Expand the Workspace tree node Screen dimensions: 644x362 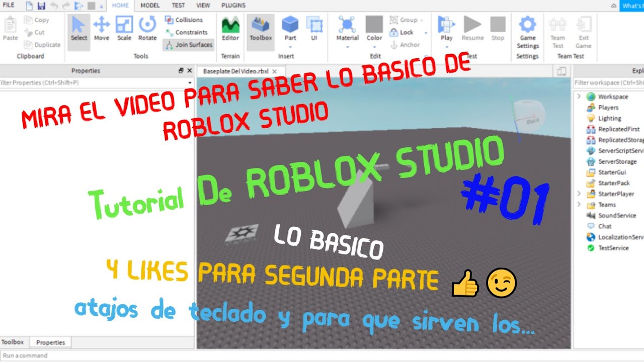[579, 97]
